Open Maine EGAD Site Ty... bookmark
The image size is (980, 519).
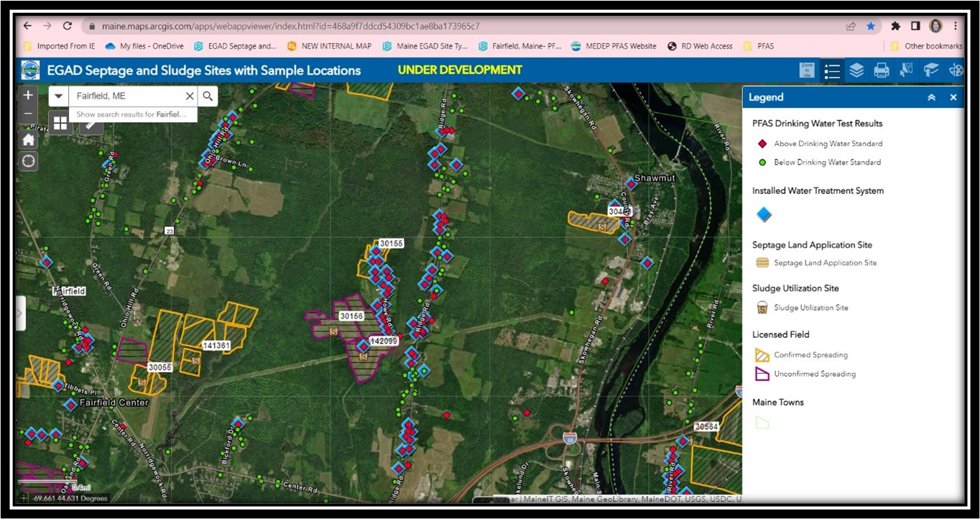click(425, 46)
